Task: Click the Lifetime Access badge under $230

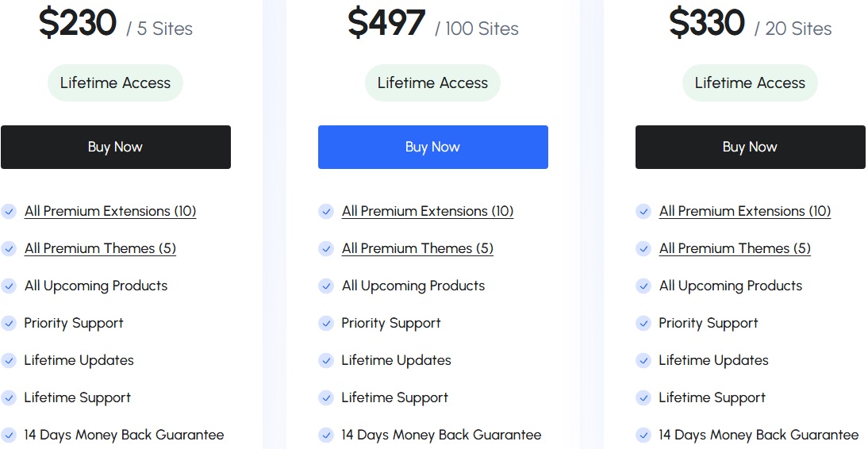Action: (x=115, y=83)
